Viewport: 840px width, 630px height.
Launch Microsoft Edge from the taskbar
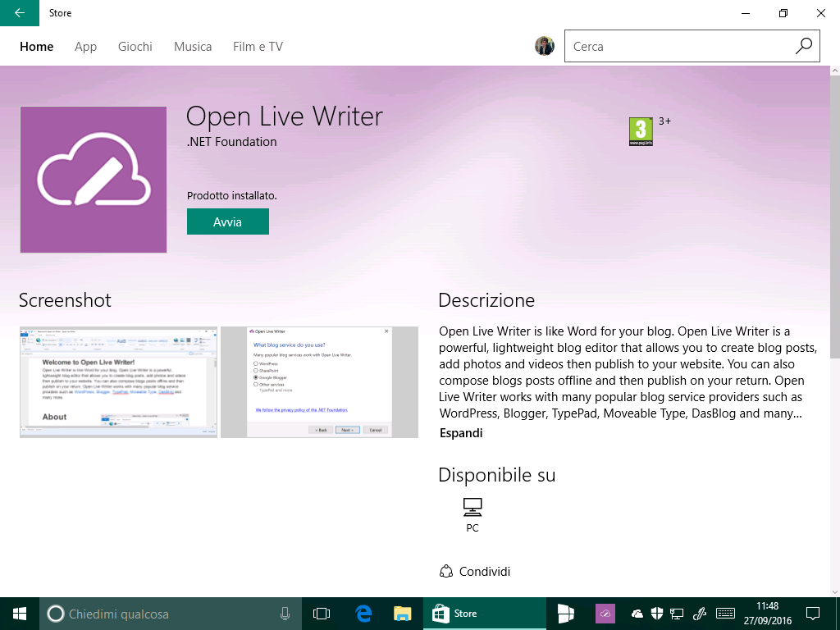point(363,614)
